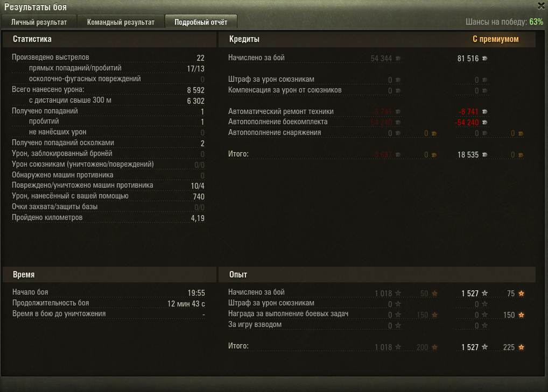The image size is (548, 392).
Task: Click orange free XP star beside 75
Action: tap(521, 293)
